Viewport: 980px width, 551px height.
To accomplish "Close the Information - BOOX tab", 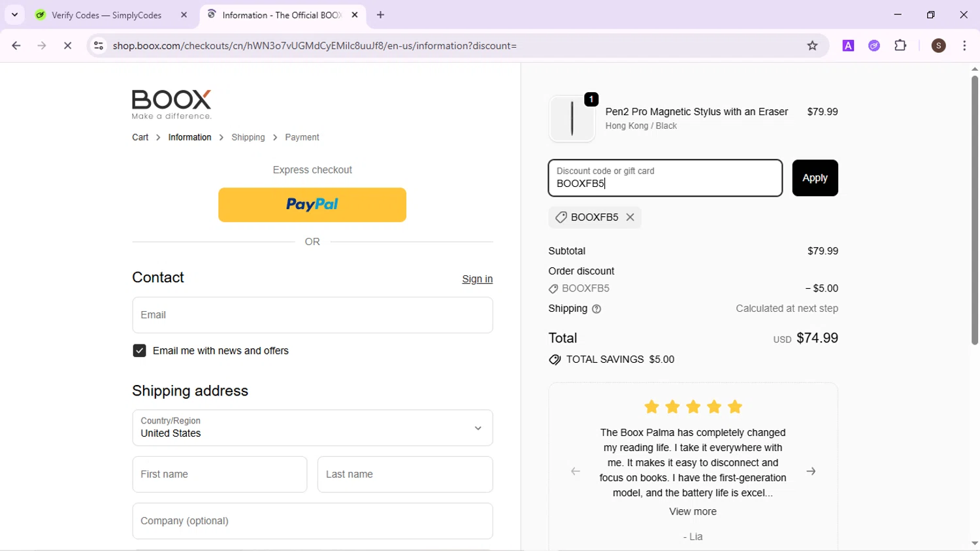I will coord(355,15).
